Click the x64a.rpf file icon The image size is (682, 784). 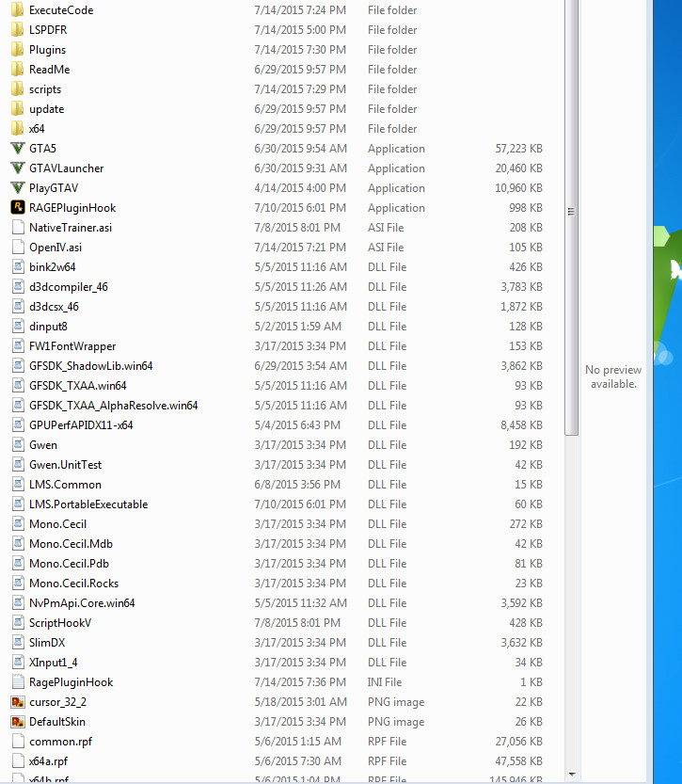pos(18,761)
